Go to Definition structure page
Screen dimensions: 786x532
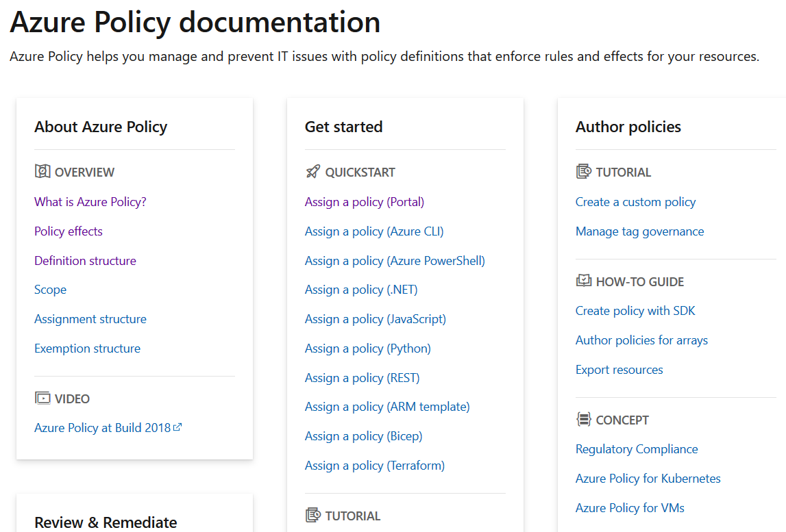(85, 261)
